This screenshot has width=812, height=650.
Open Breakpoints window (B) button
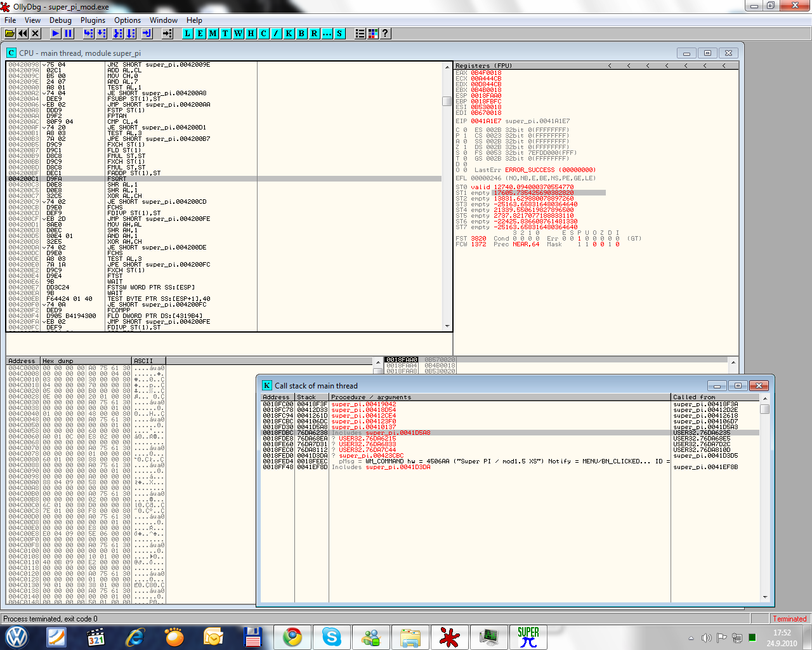301,34
